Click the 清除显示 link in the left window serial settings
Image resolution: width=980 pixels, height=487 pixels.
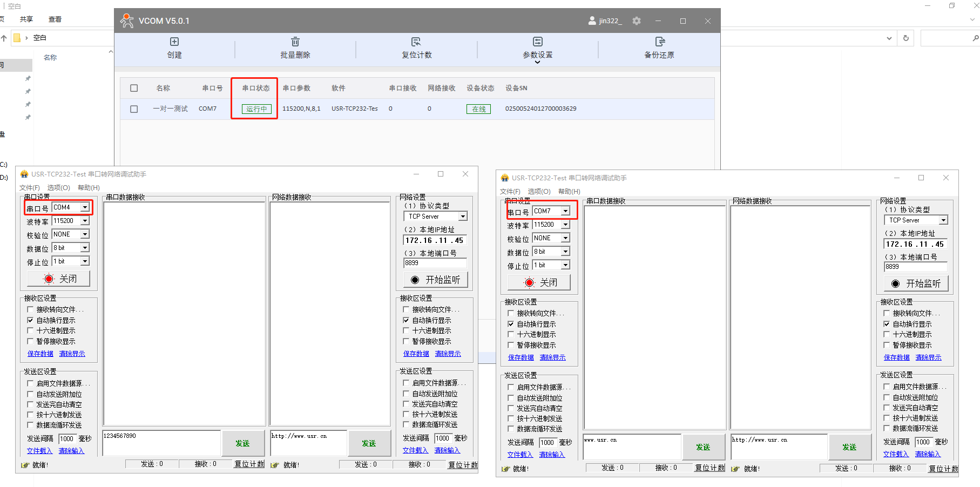click(72, 354)
